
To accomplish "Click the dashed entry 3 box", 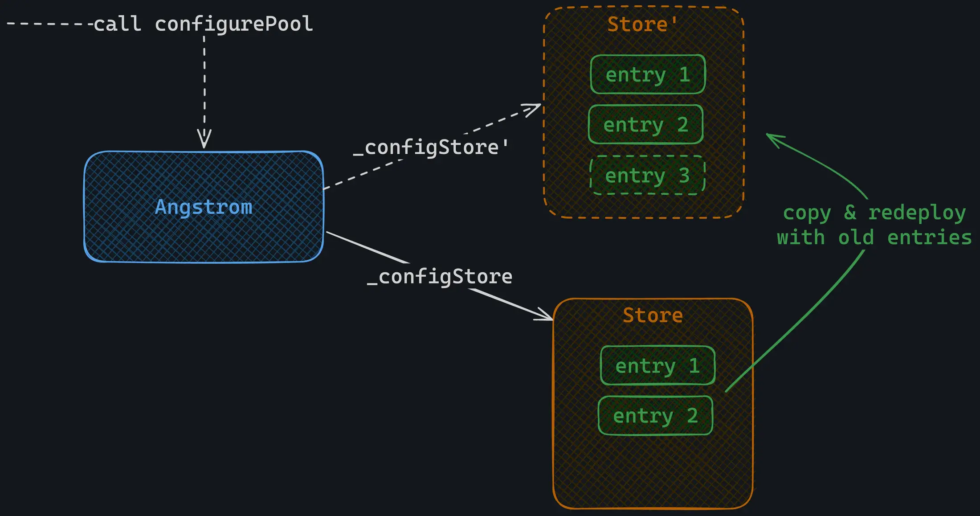I will [x=647, y=175].
